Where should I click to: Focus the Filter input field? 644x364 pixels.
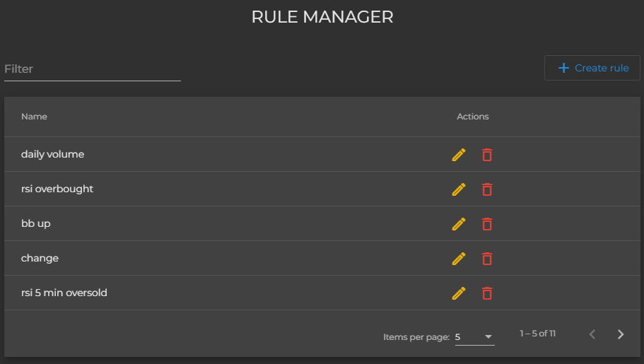point(92,69)
